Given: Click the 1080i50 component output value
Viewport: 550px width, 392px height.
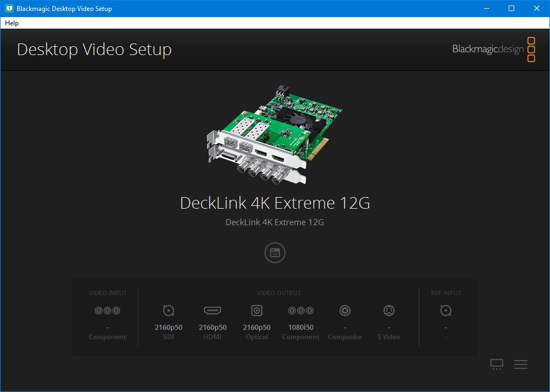Looking at the screenshot, I should pos(300,327).
